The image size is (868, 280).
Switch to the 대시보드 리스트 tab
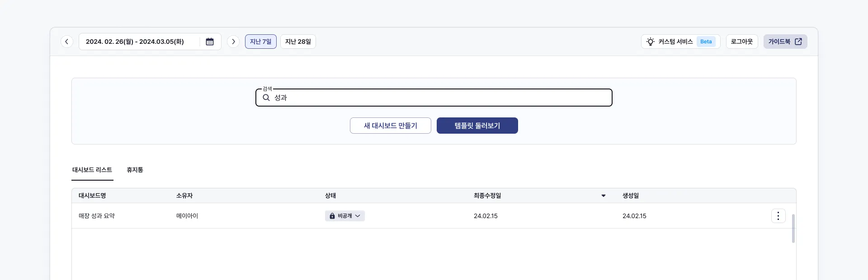pos(92,170)
